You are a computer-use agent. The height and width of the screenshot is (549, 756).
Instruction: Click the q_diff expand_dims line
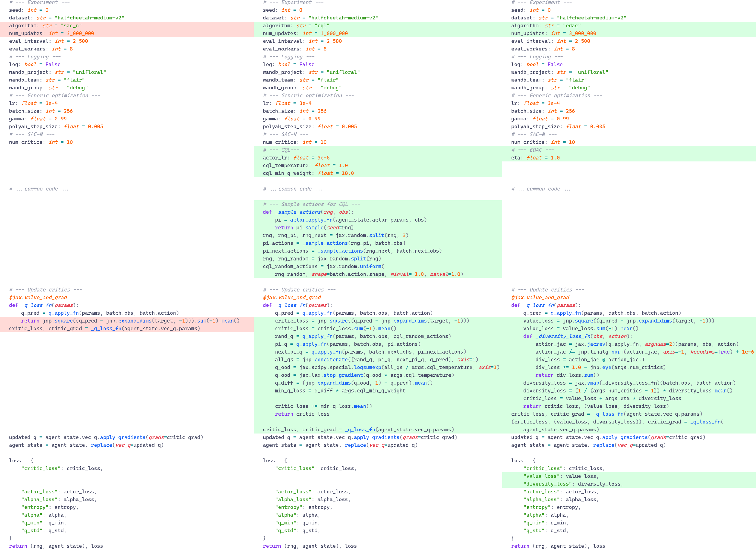coord(354,383)
